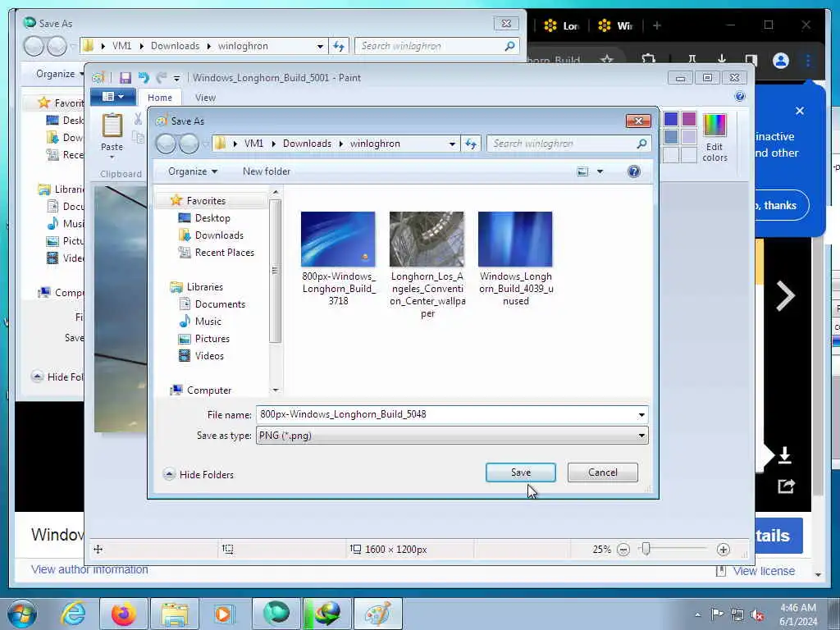The height and width of the screenshot is (630, 840).
Task: Open the address bar previous locations dropdown
Action: tap(452, 144)
